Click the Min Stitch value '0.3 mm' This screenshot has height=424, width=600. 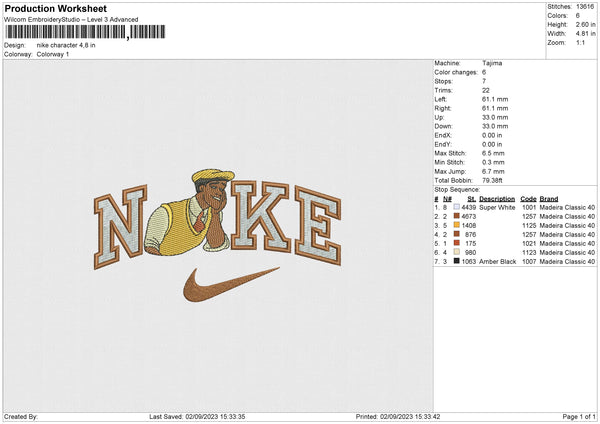(x=493, y=162)
